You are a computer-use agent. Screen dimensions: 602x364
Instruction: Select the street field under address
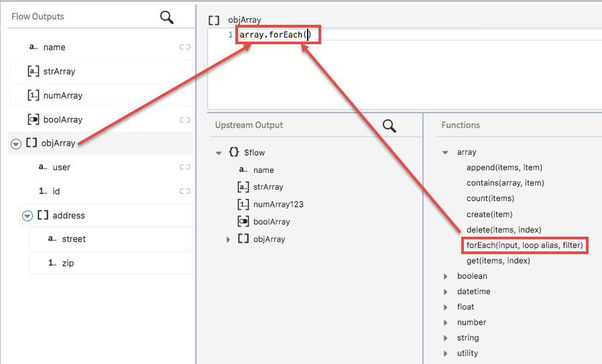click(x=111, y=239)
